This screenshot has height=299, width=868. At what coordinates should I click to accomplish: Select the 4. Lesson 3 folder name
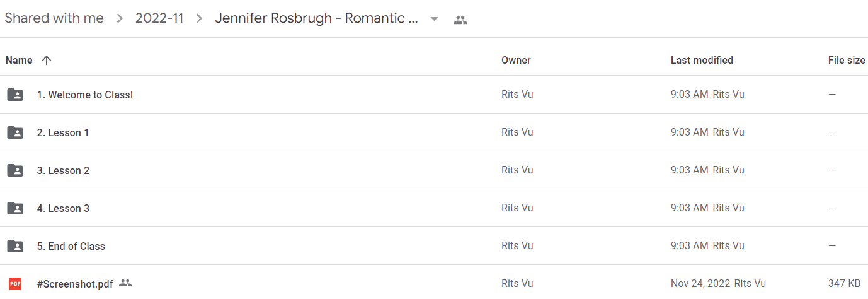[x=63, y=208]
